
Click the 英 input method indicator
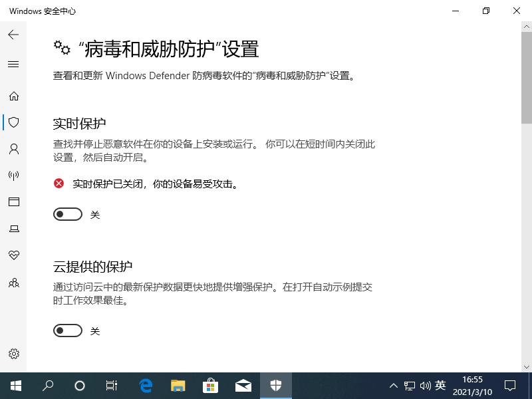[x=440, y=385]
